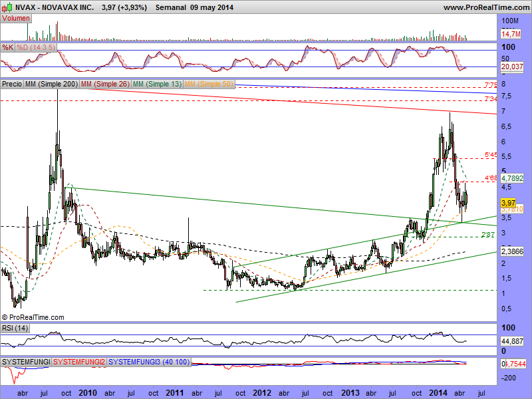Click the yellow 3,97 current price tag
Image resolution: width=532 pixels, height=399 pixels.
click(508, 203)
